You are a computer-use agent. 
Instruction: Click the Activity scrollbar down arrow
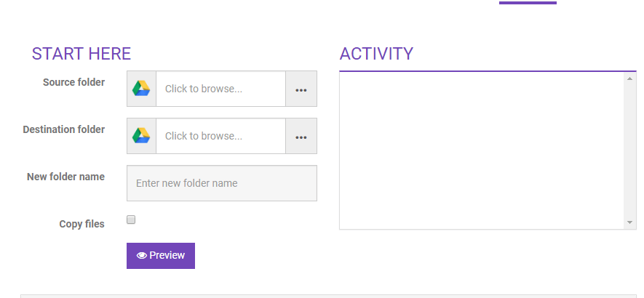pos(630,222)
